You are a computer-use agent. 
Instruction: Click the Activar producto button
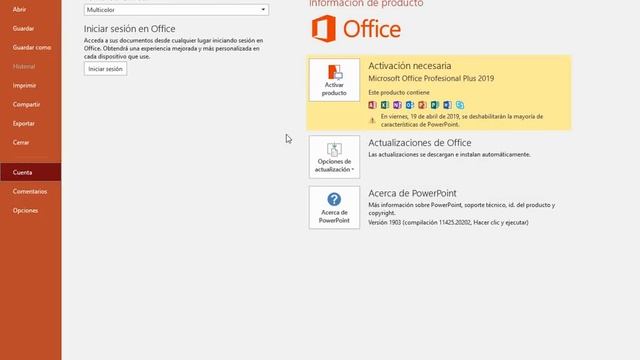point(334,80)
